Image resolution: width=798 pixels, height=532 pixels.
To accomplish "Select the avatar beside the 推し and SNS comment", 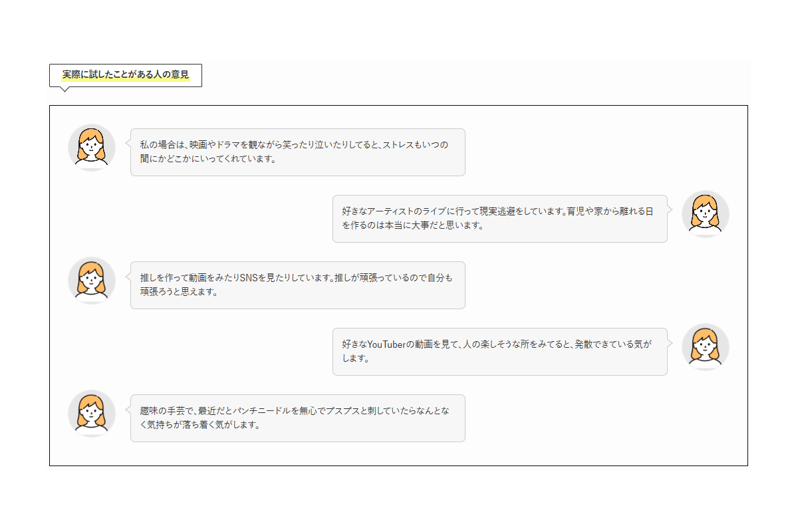I will (92, 281).
